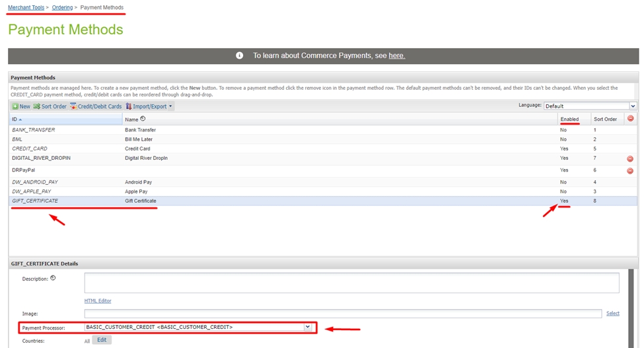Click localization icon next to Name header
Screen dimensions: 644x348
tap(143, 119)
